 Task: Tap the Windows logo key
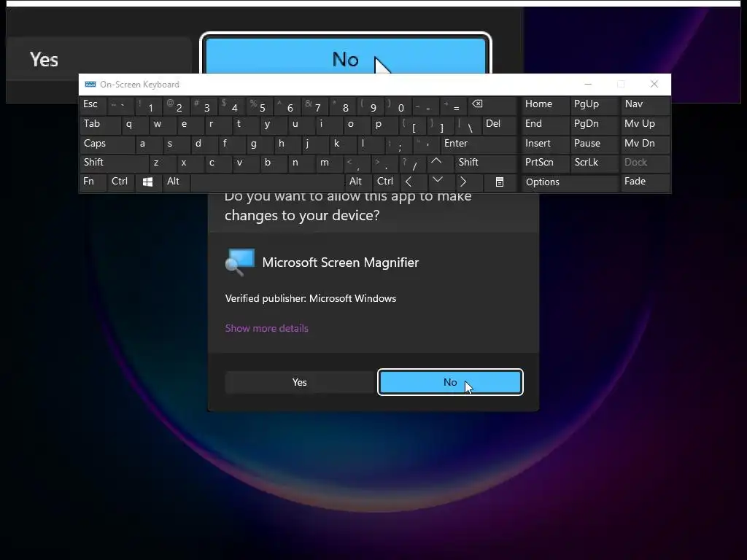tap(147, 182)
